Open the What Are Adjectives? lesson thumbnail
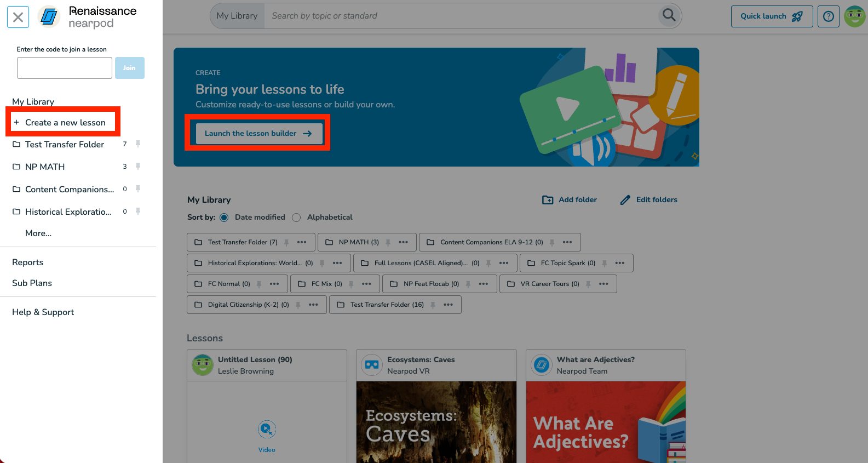868x463 pixels. click(606, 422)
